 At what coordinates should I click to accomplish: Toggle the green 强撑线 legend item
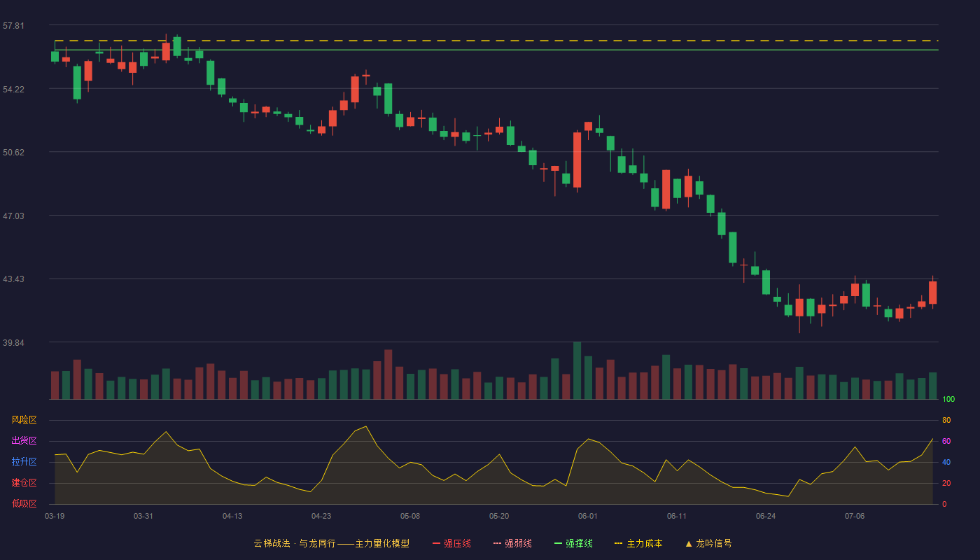pos(573,543)
